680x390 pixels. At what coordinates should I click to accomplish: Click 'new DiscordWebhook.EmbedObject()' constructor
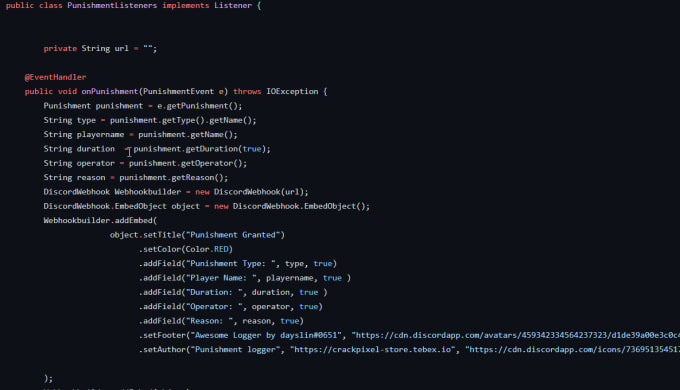point(290,206)
